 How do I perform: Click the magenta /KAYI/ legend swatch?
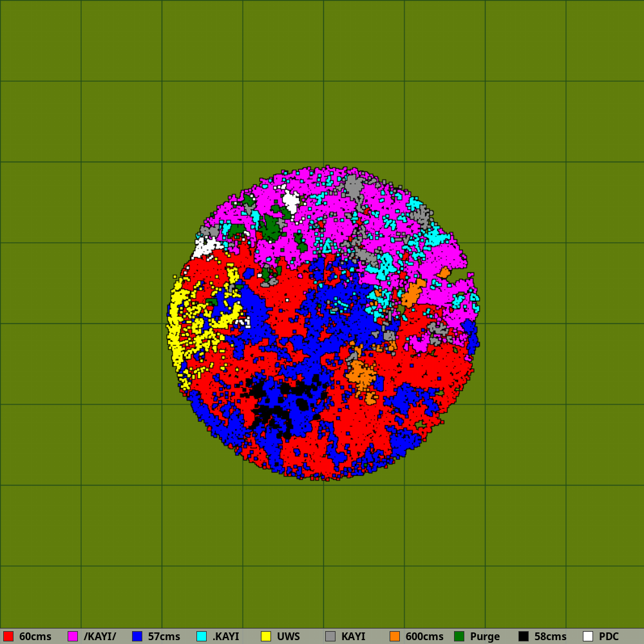73,636
